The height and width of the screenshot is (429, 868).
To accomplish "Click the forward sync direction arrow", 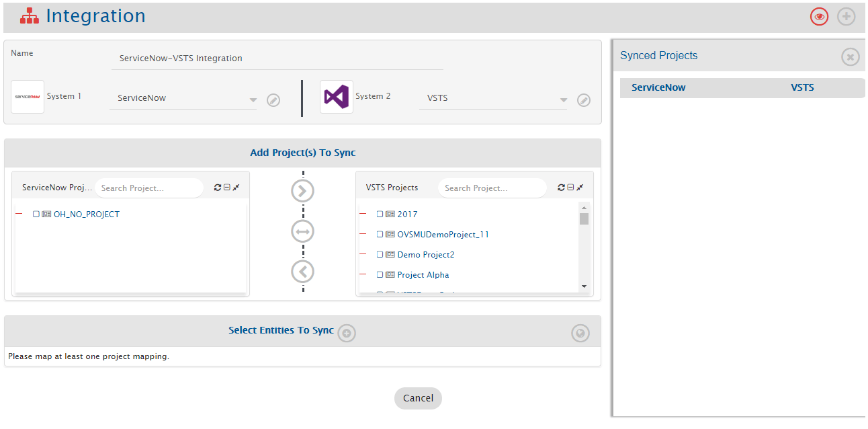I will point(302,191).
